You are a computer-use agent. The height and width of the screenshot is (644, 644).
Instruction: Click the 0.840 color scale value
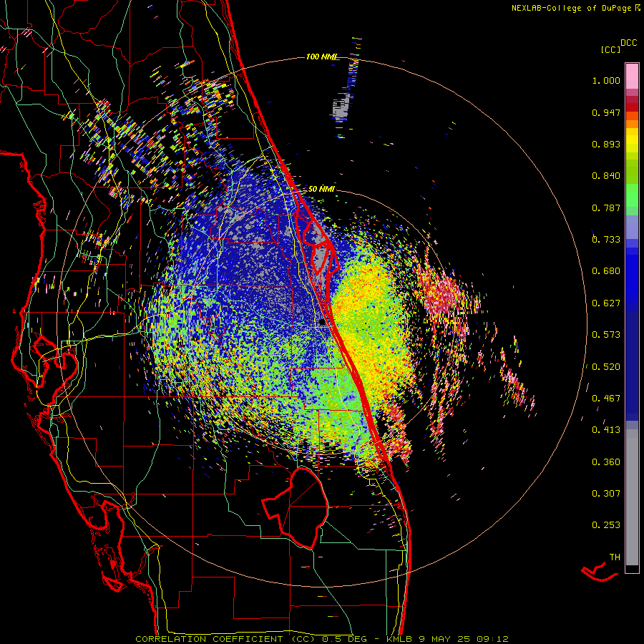point(606,176)
